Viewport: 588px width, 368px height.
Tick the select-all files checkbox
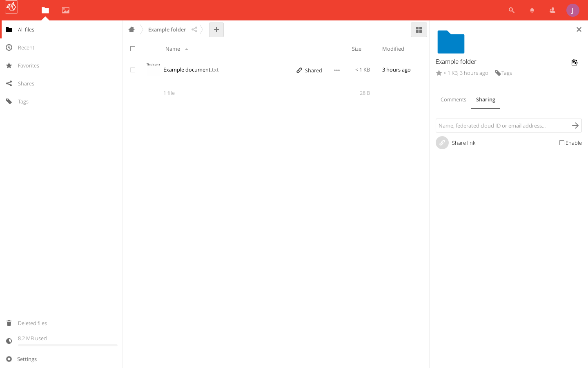click(133, 49)
